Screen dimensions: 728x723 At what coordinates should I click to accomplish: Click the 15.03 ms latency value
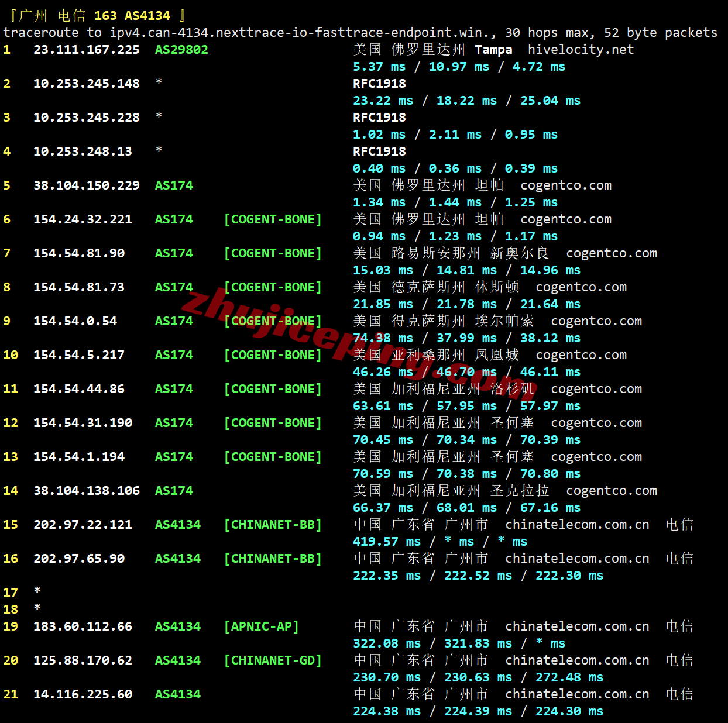383,270
